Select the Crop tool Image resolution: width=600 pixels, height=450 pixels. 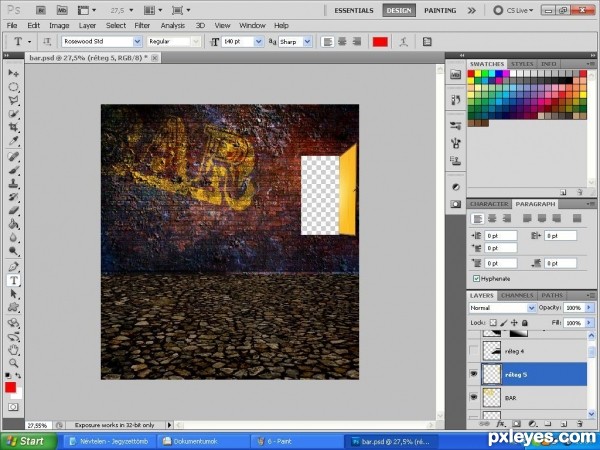click(x=13, y=127)
